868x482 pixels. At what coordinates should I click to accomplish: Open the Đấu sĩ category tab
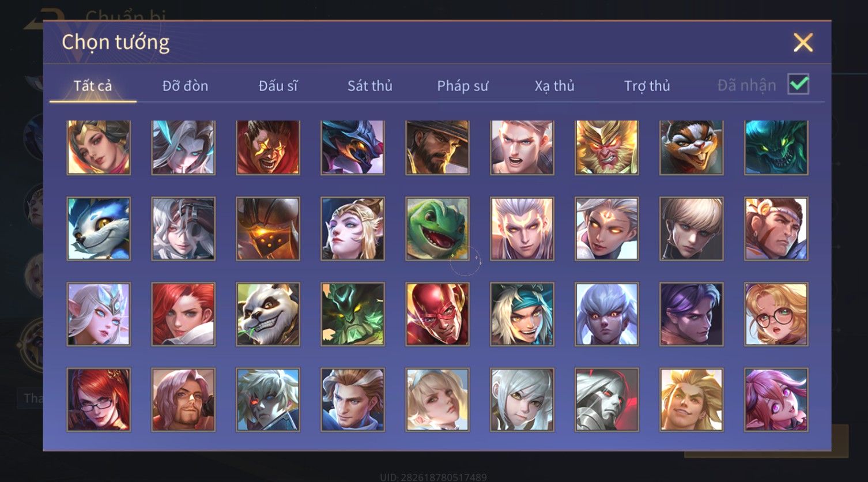point(278,86)
